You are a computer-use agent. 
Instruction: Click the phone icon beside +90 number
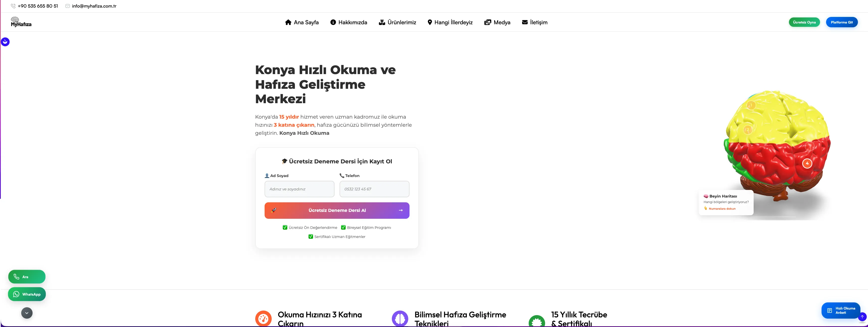13,6
